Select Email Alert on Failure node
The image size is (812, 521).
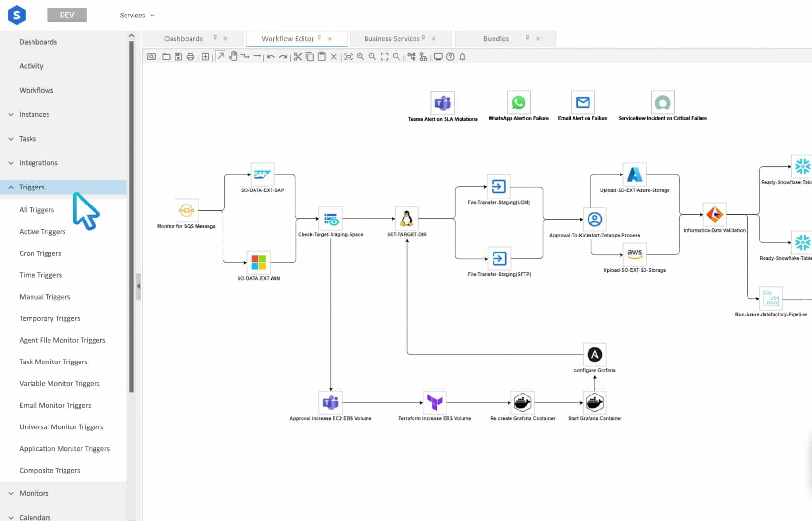click(x=583, y=102)
